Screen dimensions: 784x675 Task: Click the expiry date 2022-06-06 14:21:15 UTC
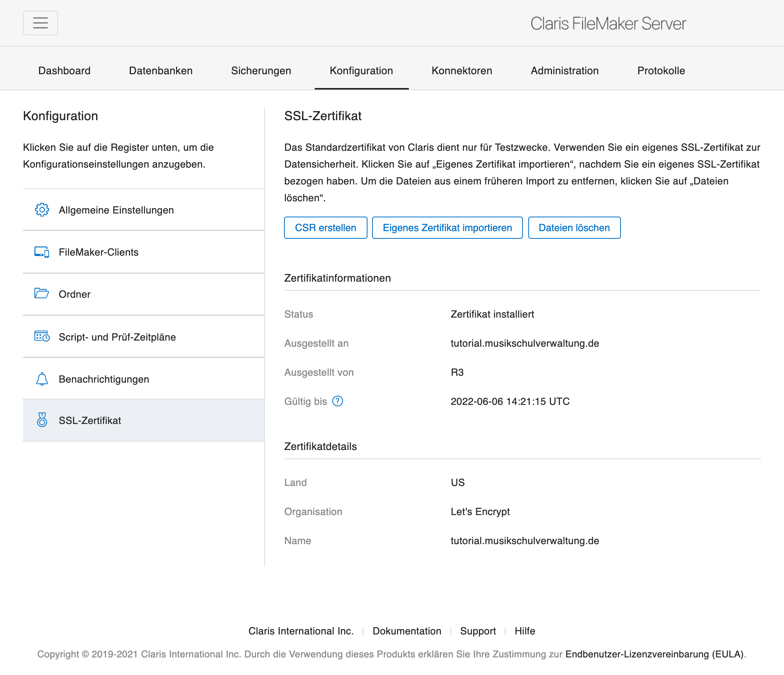click(x=510, y=401)
